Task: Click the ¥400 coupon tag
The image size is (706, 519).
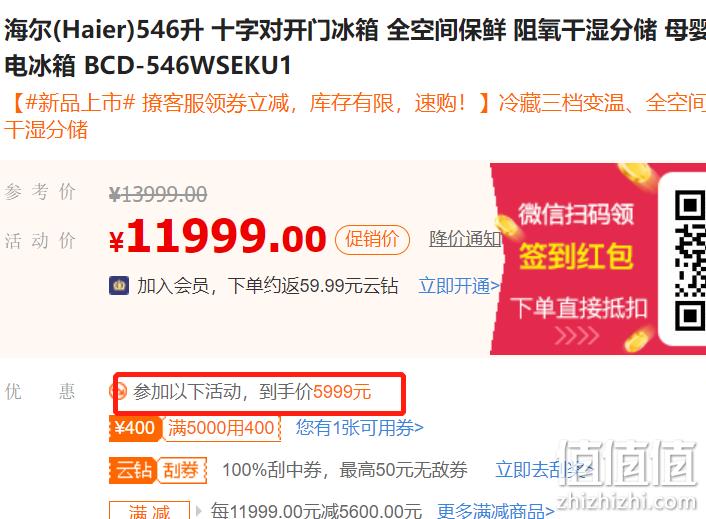Action: pos(134,428)
